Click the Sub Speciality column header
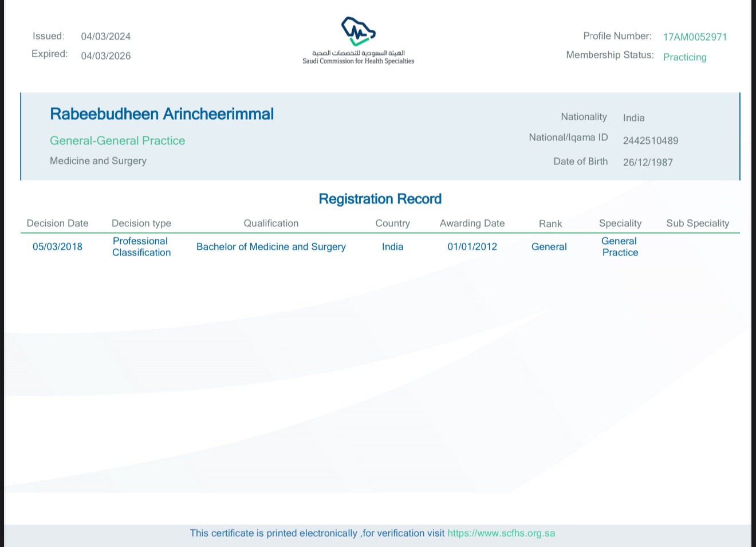Screen dimensions: 756x547 click(698, 223)
